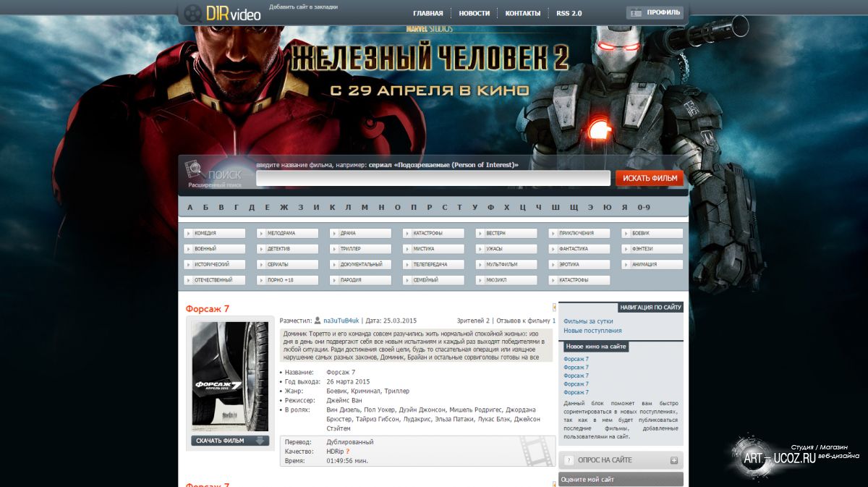
Task: Click the СКАЧАТЬ ФИЛЬМ download button
Action: coord(230,441)
